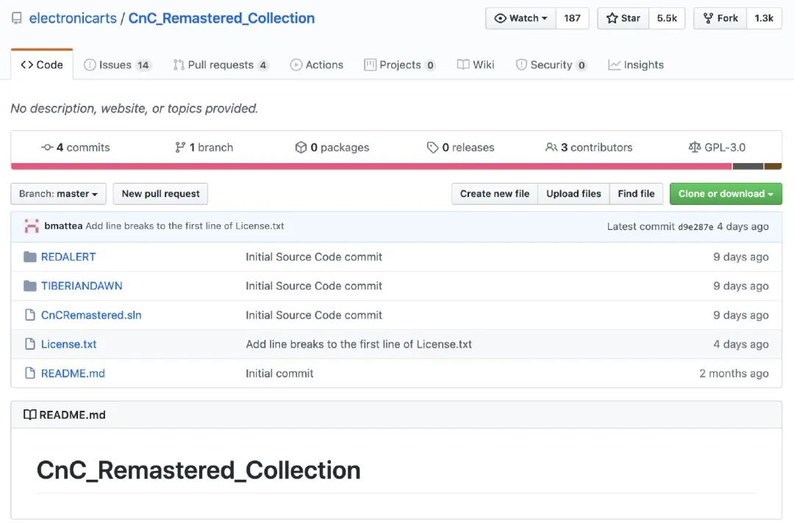View the 5.5k stargazers count

[x=667, y=18]
